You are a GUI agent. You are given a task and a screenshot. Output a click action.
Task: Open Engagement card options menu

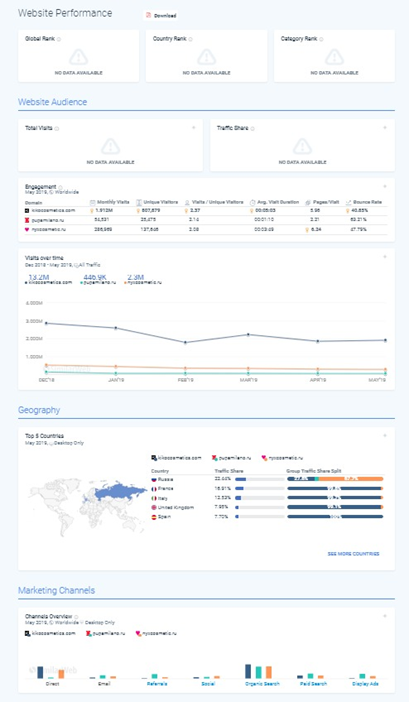pyautogui.click(x=385, y=186)
